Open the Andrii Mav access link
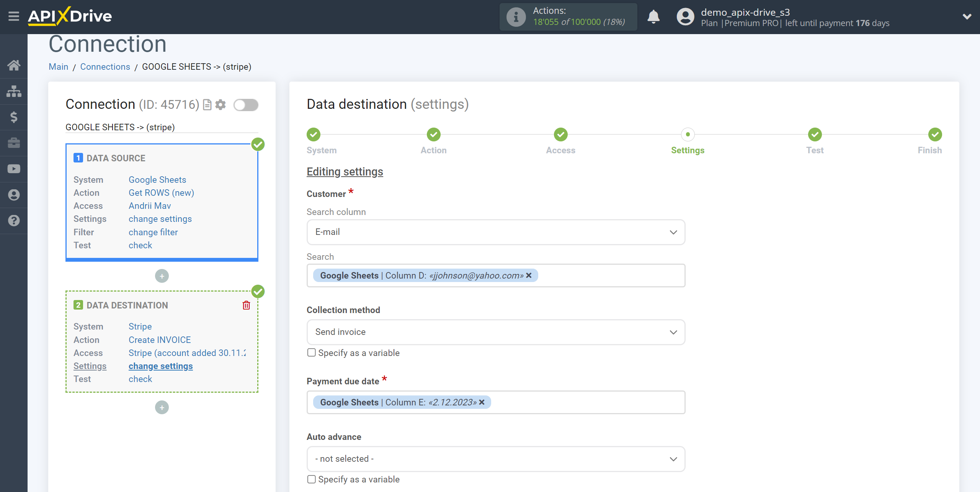Image resolution: width=980 pixels, height=492 pixels. coord(150,206)
